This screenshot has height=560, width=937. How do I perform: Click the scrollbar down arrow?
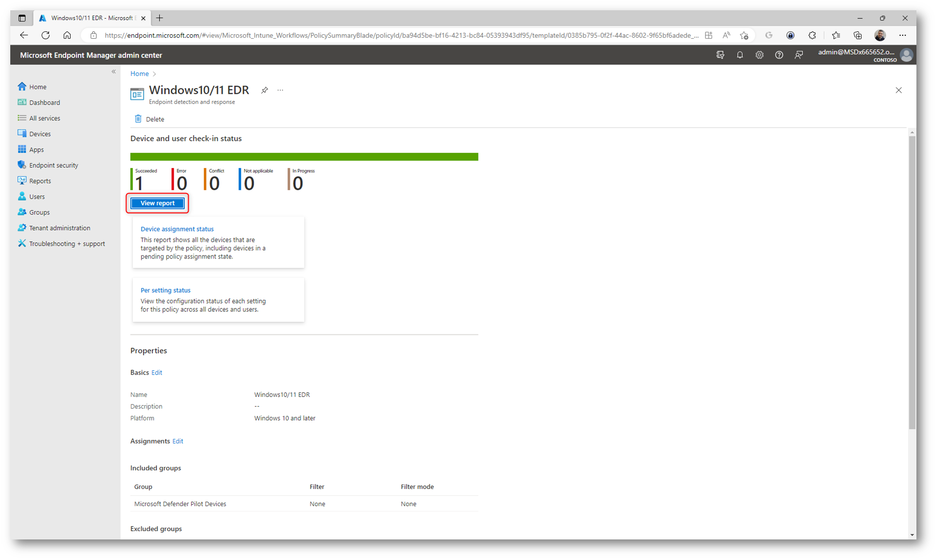(x=912, y=535)
